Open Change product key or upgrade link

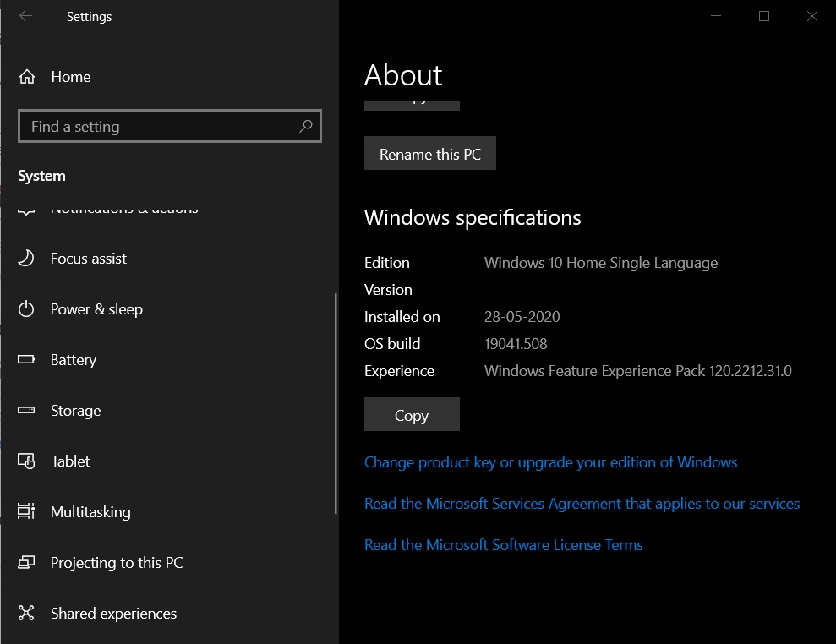[550, 462]
